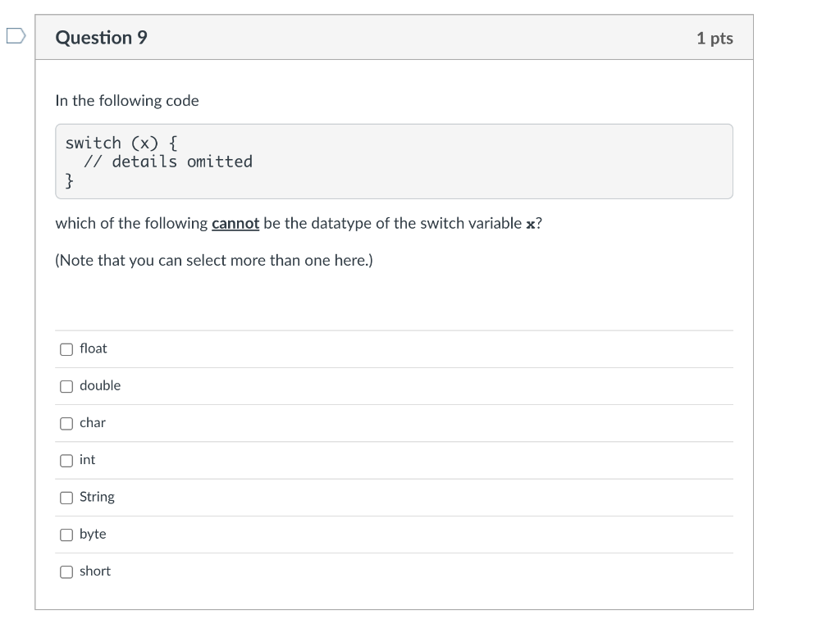The image size is (840, 619).
Task: Flag Question 9 with the bookmark icon
Action: pyautogui.click(x=16, y=37)
